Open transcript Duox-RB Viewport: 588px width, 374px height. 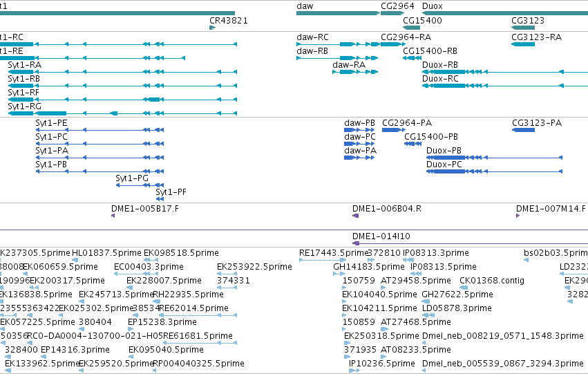pyautogui.click(x=440, y=65)
